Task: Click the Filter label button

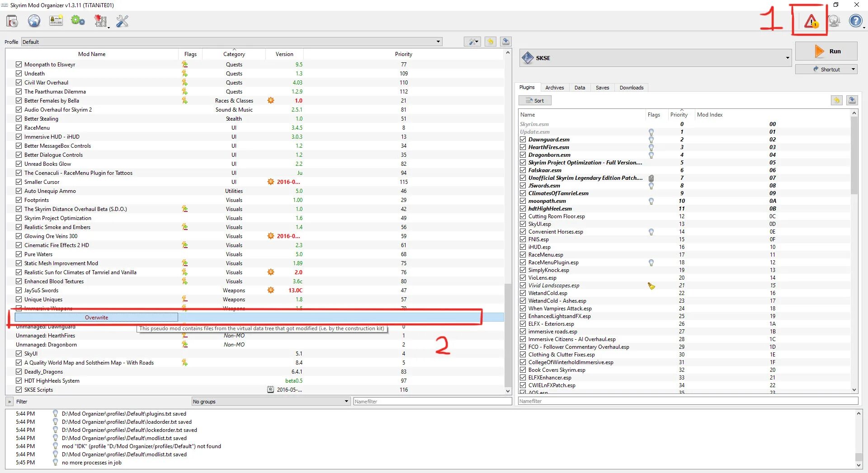Action: 22,401
